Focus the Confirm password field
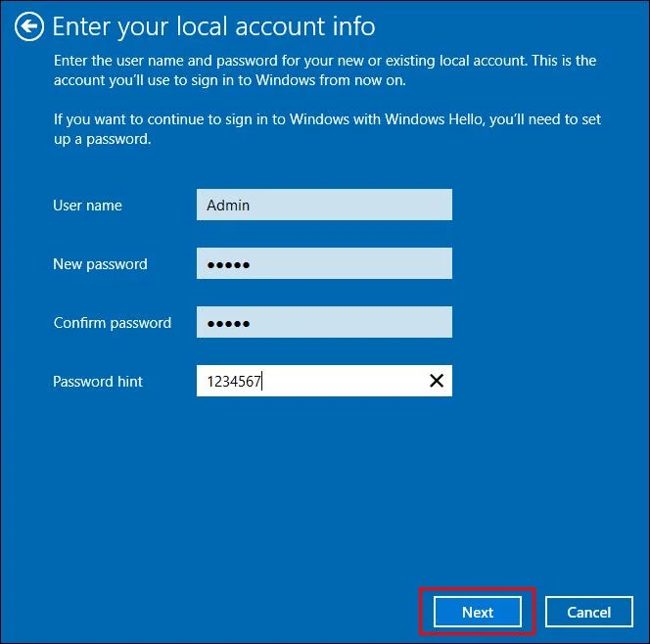 324,322
